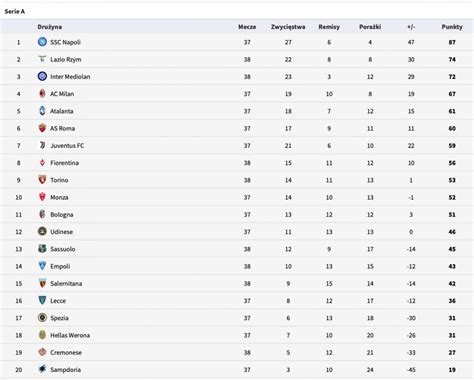Click the Udinese round badge icon

[x=42, y=231]
